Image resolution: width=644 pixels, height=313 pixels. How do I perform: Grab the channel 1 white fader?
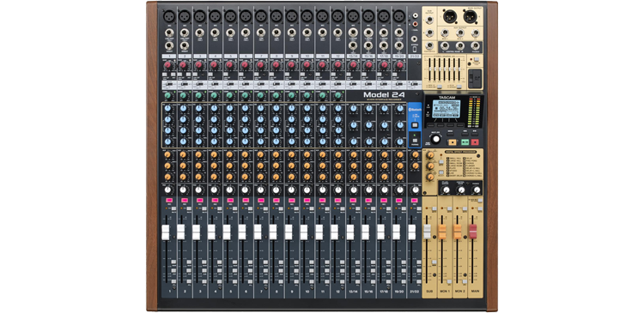(166, 232)
